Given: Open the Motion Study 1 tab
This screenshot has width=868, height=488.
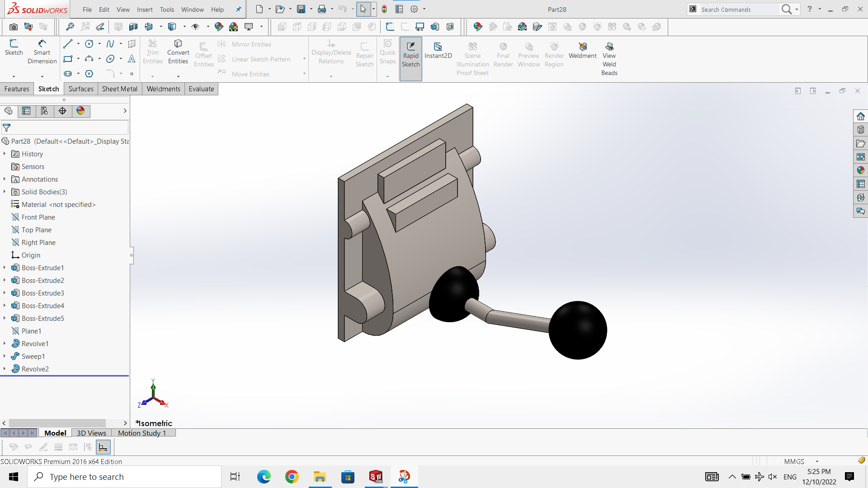Looking at the screenshot, I should tap(142, 433).
